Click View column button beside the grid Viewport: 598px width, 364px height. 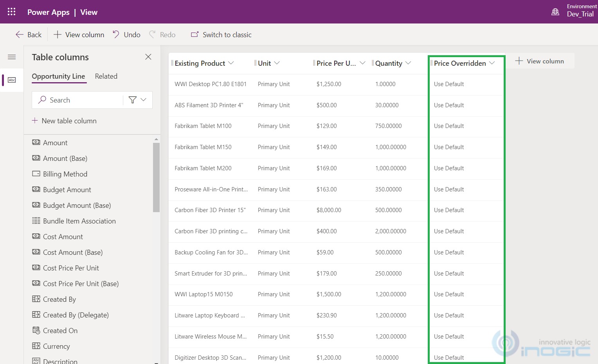click(x=540, y=61)
